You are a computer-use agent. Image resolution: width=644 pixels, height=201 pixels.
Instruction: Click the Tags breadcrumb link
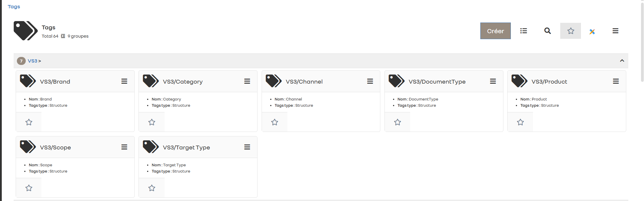click(14, 7)
